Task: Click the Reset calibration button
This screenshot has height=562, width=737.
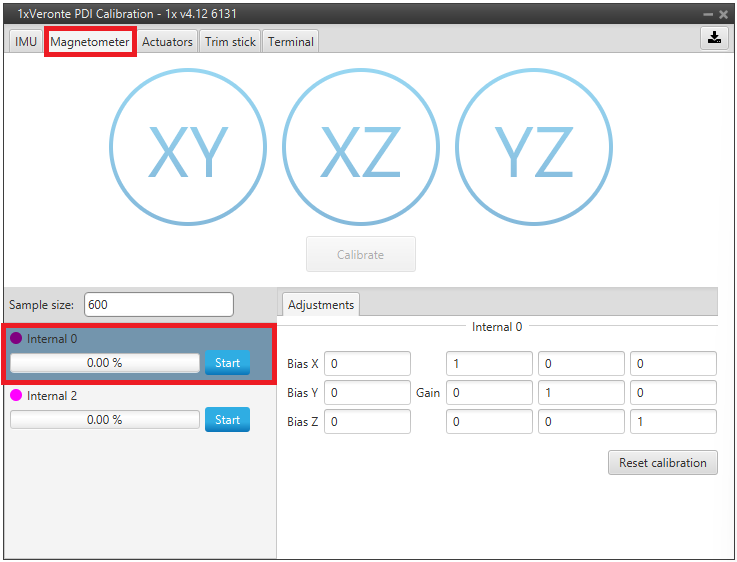Action: point(662,463)
